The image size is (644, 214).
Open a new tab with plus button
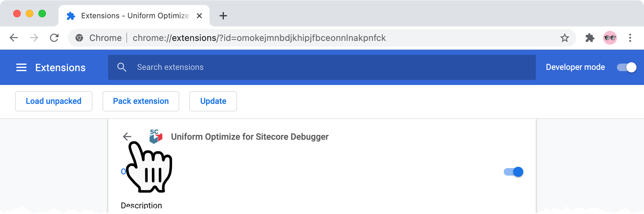coord(223,16)
